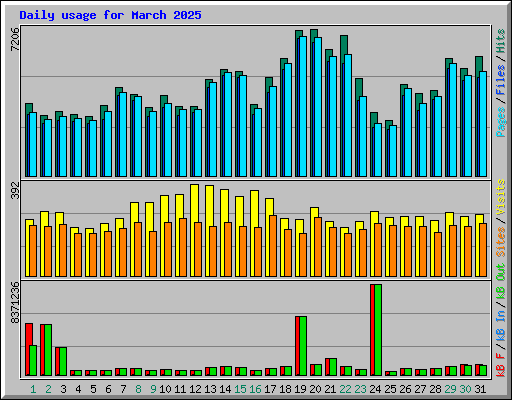Click day 29 label on the axis
This screenshot has width=512, height=400.
pos(450,389)
